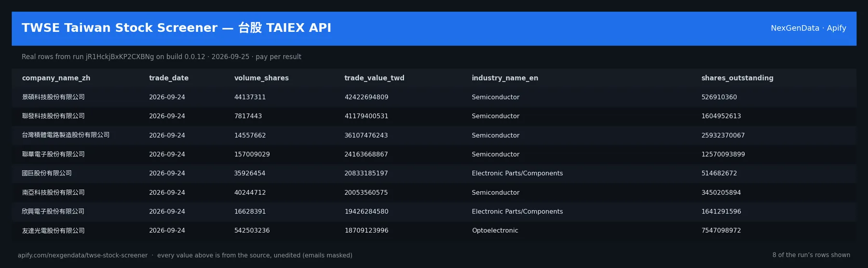
Task: Click volume value 40244712
Action: coord(250,192)
